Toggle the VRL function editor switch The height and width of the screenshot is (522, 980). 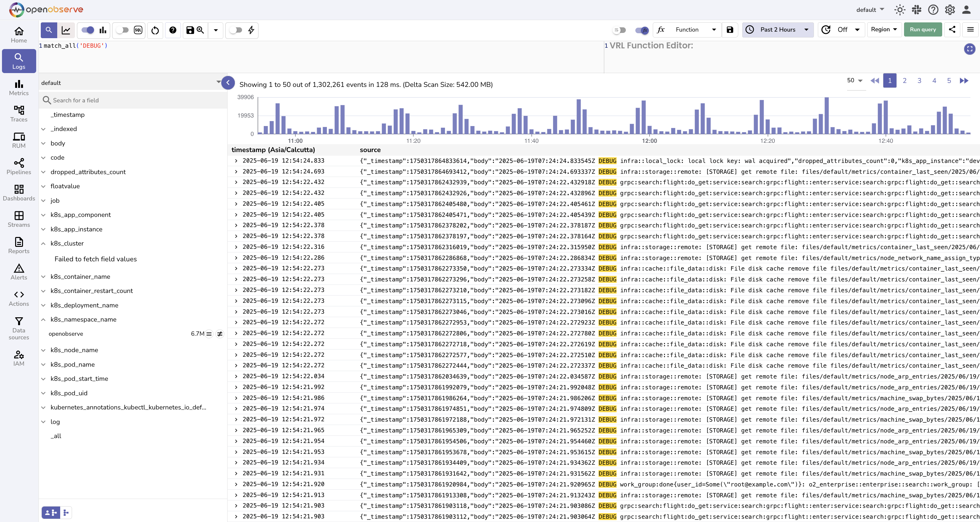(642, 30)
